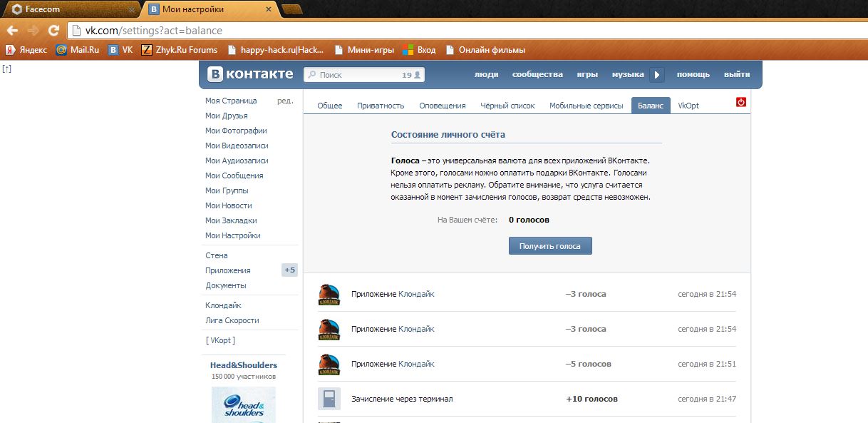This screenshot has width=868, height=423.
Task: Click the +5 applications counter badge
Action: (289, 270)
